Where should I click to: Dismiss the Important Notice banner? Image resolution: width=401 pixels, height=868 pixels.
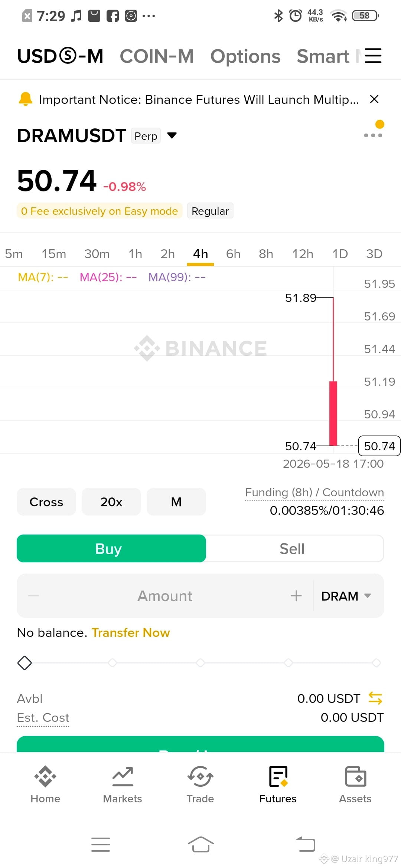374,99
